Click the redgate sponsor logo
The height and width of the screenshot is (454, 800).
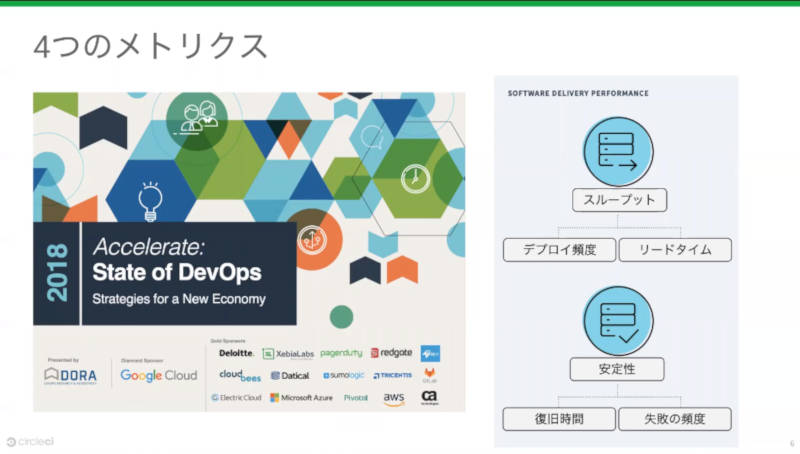pyautogui.click(x=391, y=352)
